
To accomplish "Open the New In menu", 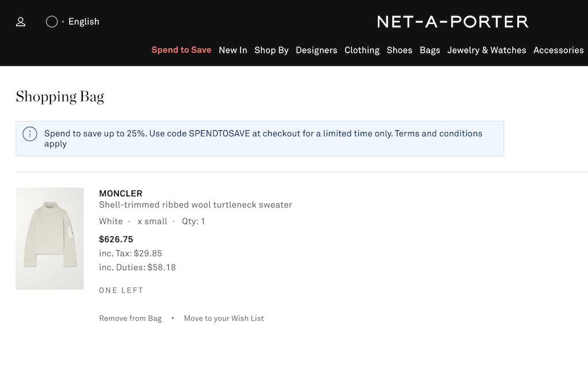I will click(233, 50).
